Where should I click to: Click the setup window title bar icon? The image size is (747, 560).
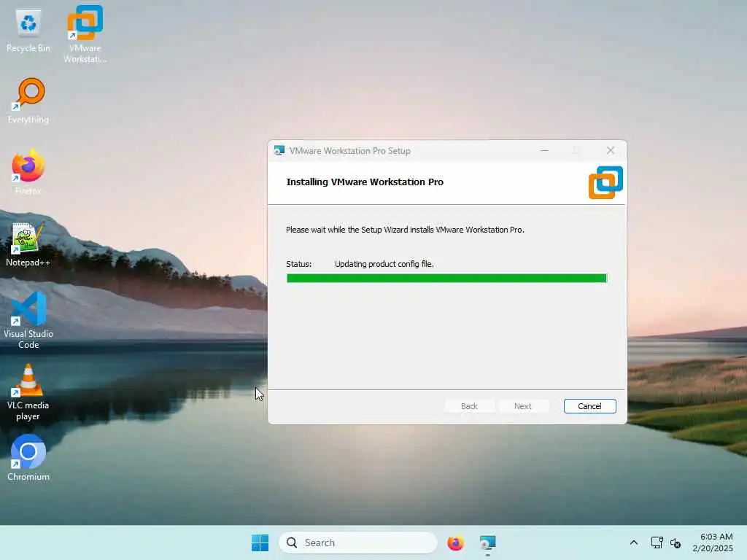279,151
